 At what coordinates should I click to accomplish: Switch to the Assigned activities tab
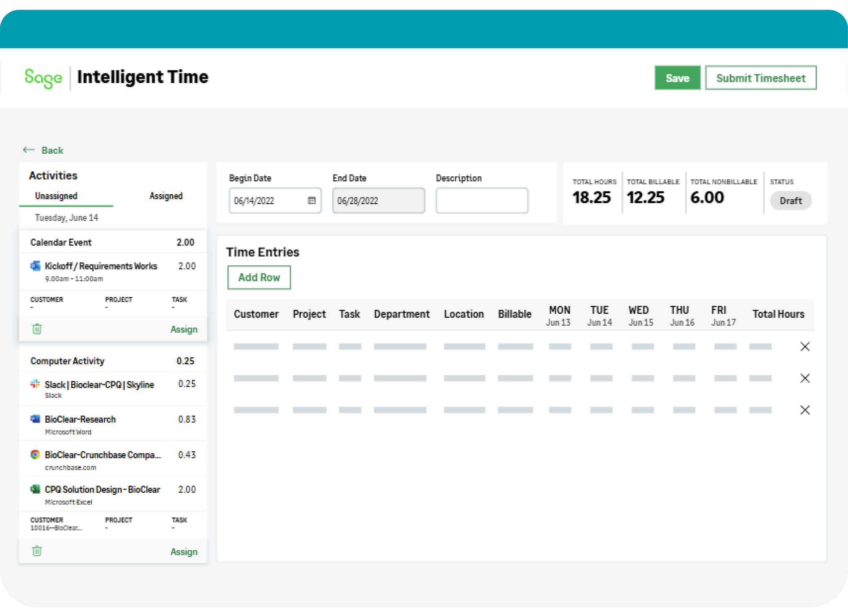coord(166,196)
